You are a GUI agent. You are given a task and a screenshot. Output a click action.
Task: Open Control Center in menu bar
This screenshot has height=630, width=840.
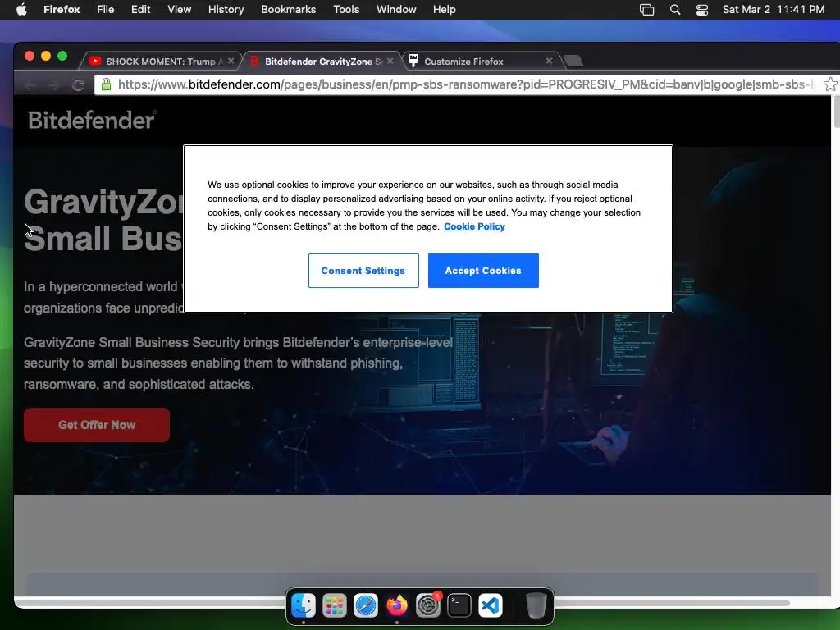tap(702, 10)
